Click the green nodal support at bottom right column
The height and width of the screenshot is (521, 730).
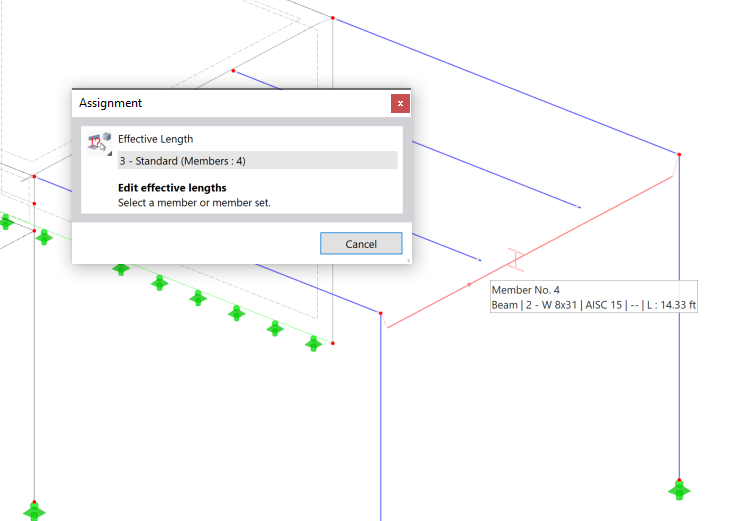[679, 490]
